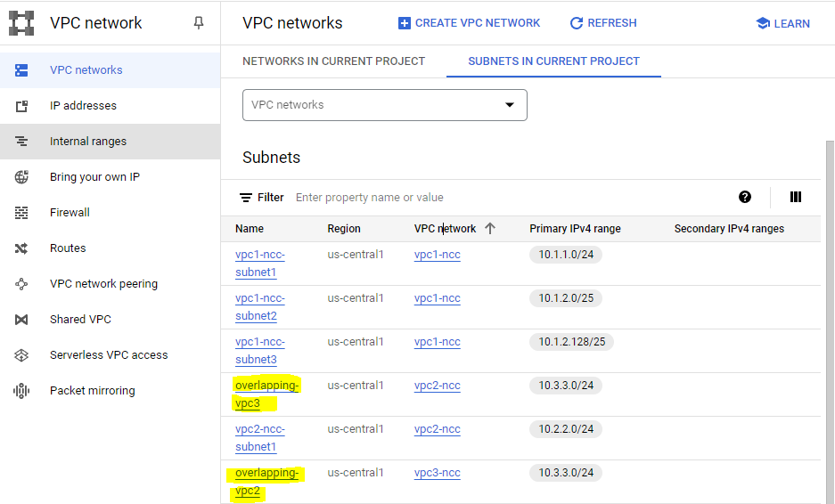Viewport: 835px width, 504px height.
Task: Click the Internal ranges sidebar icon
Action: pyautogui.click(x=21, y=142)
